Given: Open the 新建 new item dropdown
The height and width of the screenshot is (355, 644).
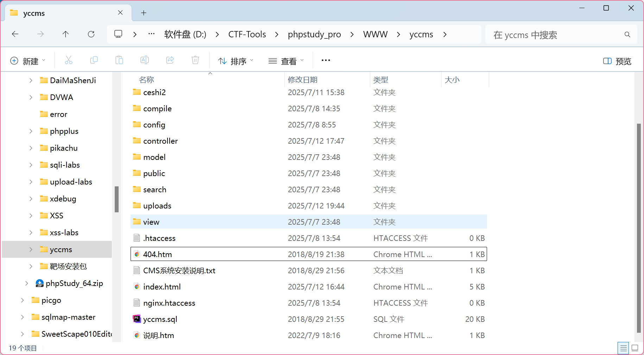Looking at the screenshot, I should point(28,61).
